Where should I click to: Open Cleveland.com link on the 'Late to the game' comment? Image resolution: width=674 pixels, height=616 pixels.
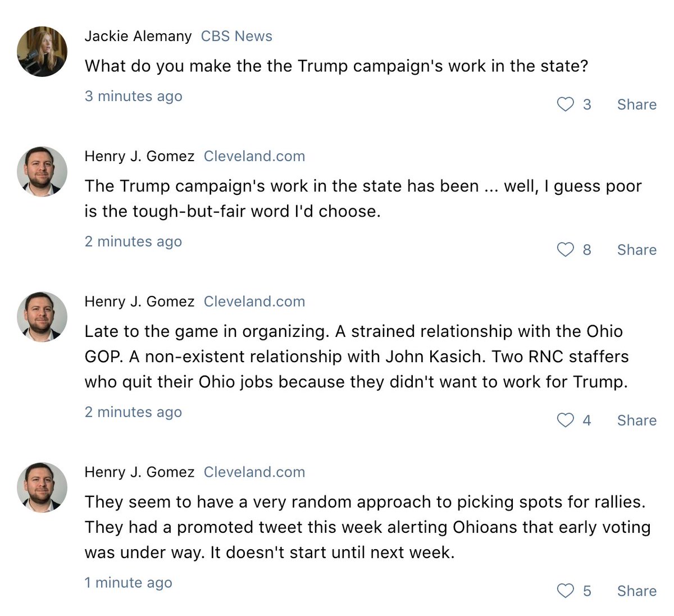(x=254, y=302)
